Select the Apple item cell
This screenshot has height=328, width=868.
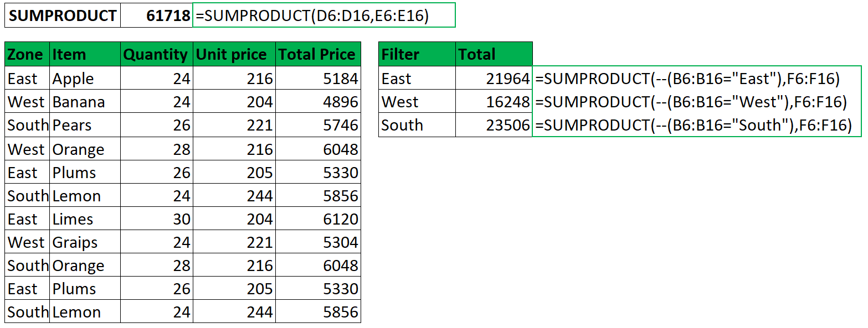coord(85,79)
